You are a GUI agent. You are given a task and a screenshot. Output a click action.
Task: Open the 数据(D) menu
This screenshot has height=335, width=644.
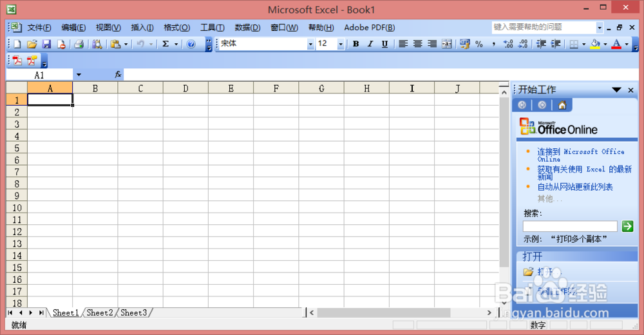pyautogui.click(x=247, y=28)
